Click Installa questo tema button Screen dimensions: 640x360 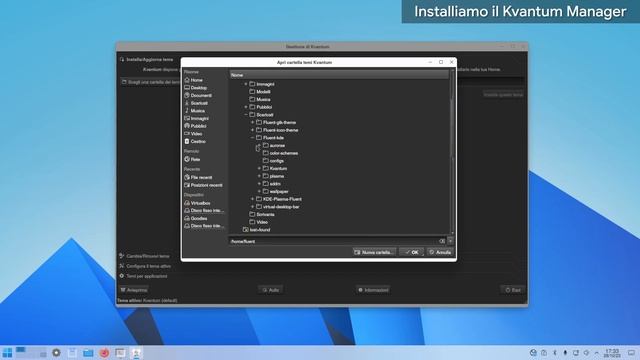click(x=503, y=95)
